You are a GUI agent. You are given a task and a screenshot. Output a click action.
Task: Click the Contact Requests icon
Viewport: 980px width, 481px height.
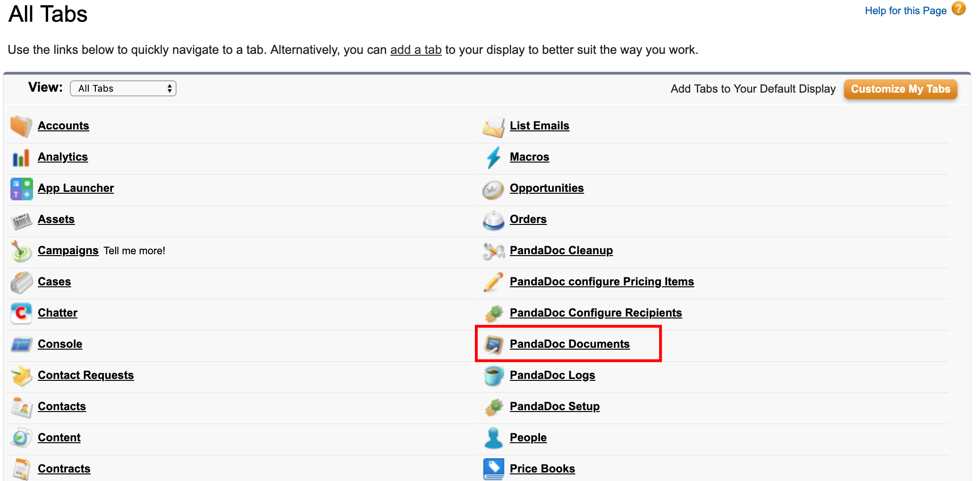tap(21, 376)
